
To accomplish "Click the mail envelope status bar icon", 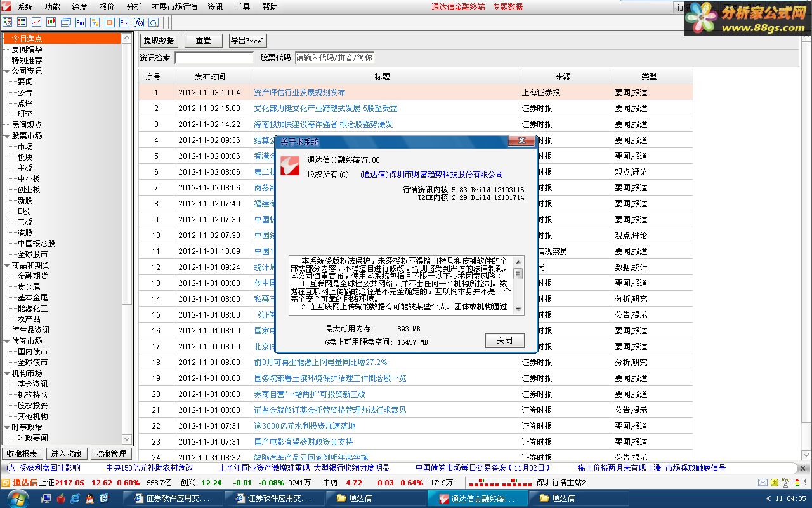I will click(763, 483).
